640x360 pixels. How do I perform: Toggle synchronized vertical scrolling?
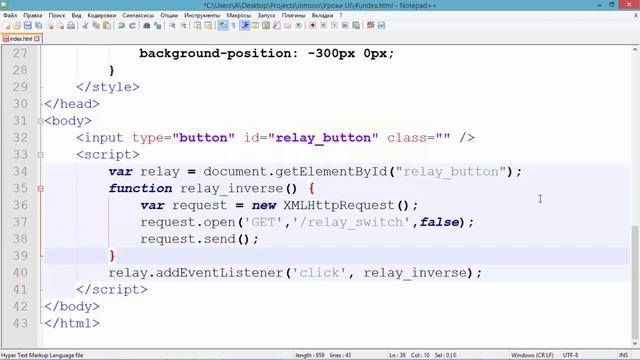pyautogui.click(x=198, y=25)
